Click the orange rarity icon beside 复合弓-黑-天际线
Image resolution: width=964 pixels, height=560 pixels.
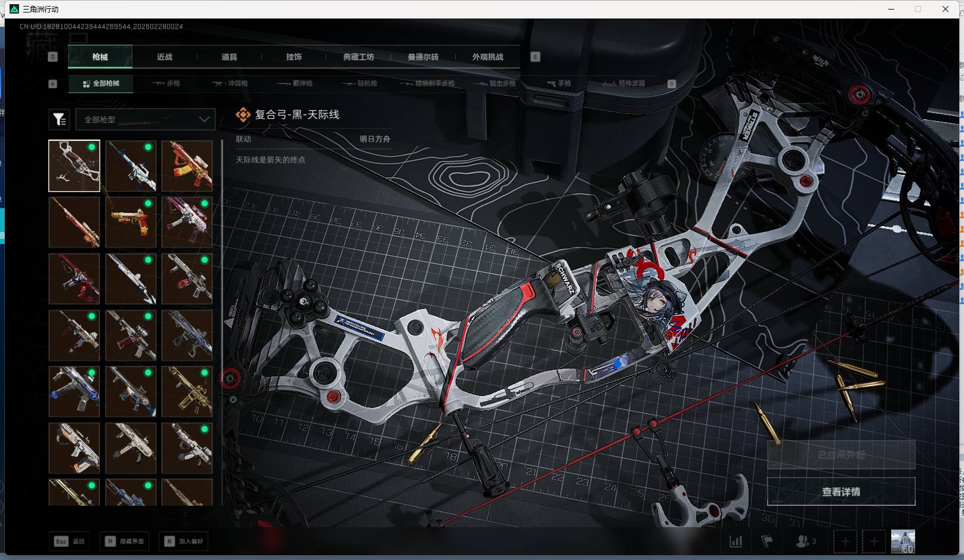click(x=243, y=115)
